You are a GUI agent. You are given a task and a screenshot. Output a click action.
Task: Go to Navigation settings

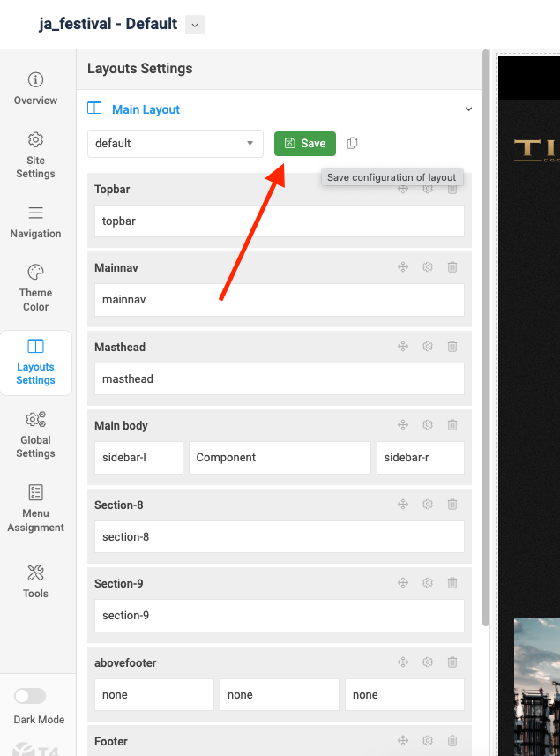click(x=35, y=223)
